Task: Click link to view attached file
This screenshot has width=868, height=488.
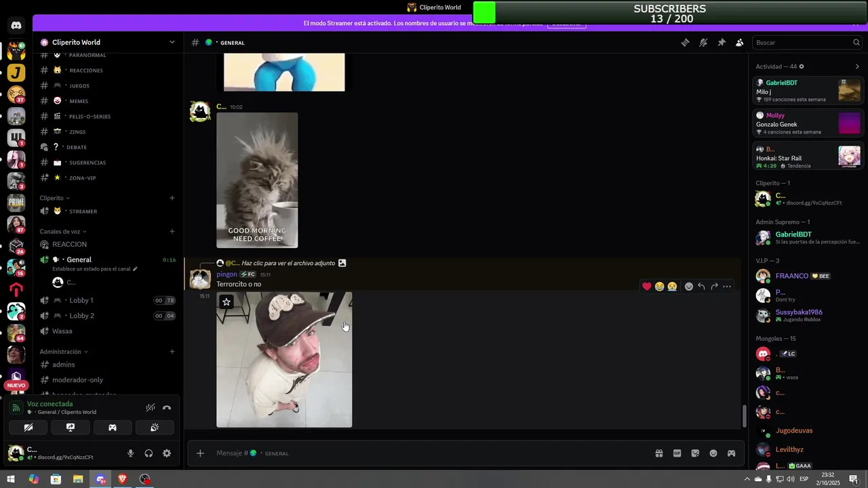Action: tap(288, 263)
